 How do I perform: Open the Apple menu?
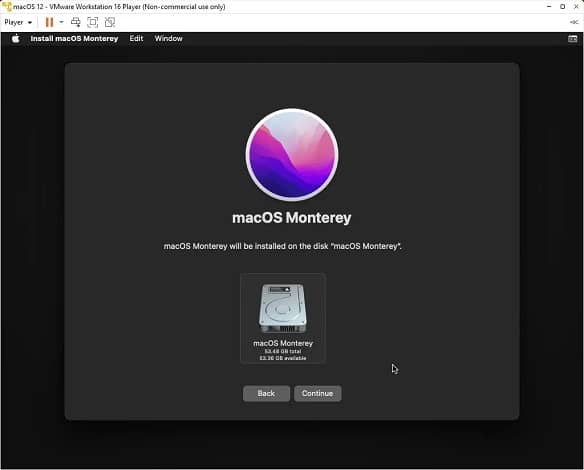pyautogui.click(x=15, y=38)
